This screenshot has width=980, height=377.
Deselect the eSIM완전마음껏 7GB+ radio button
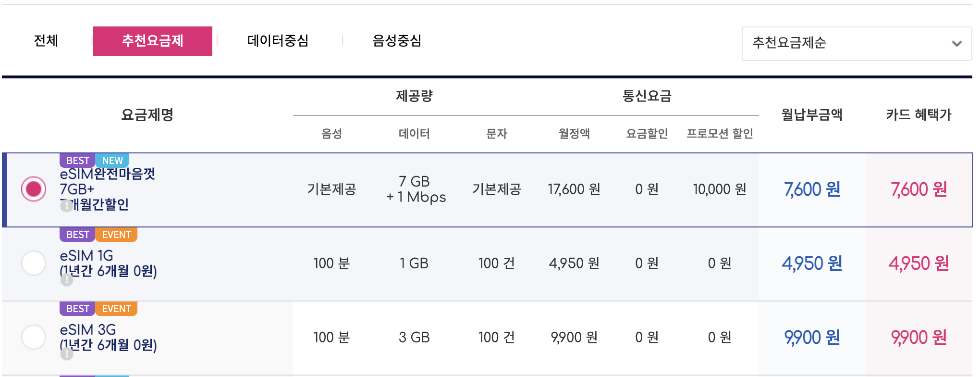coord(33,189)
